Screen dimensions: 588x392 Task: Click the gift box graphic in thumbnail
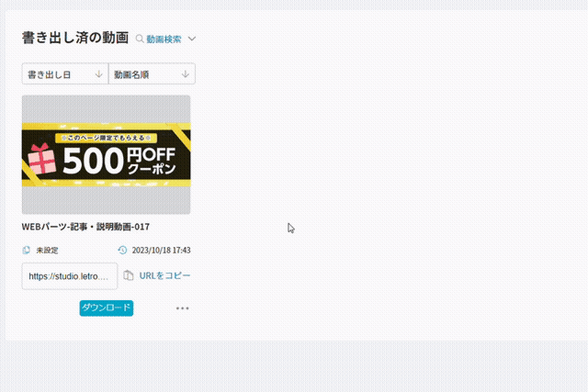pos(41,162)
